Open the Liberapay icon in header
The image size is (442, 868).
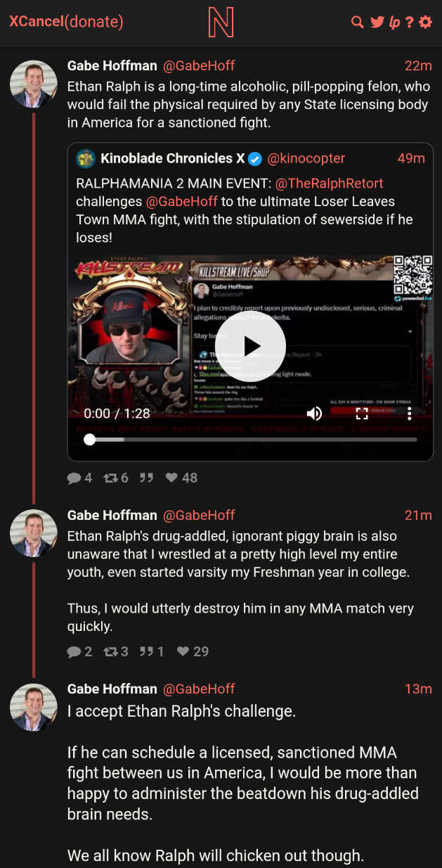[x=394, y=23]
